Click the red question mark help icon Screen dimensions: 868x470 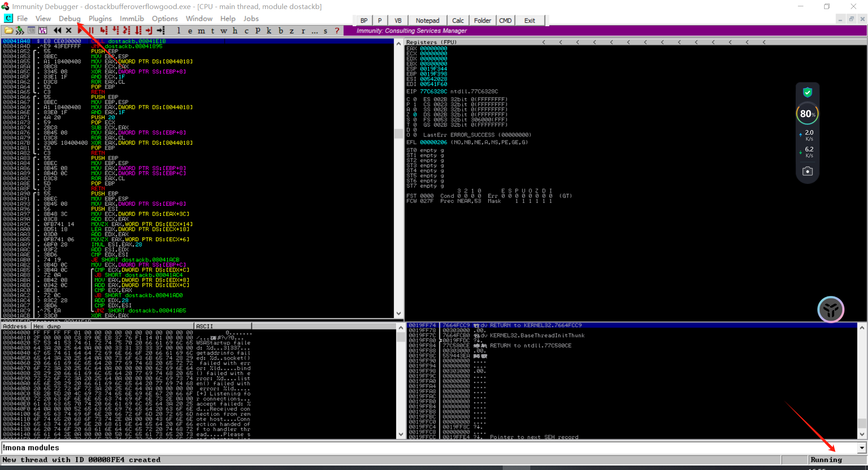click(337, 31)
